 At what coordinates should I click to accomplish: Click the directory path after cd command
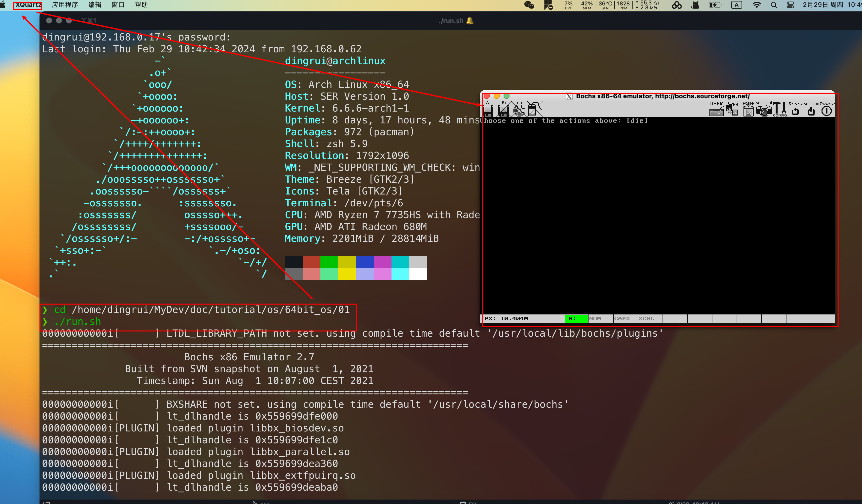(x=210, y=310)
